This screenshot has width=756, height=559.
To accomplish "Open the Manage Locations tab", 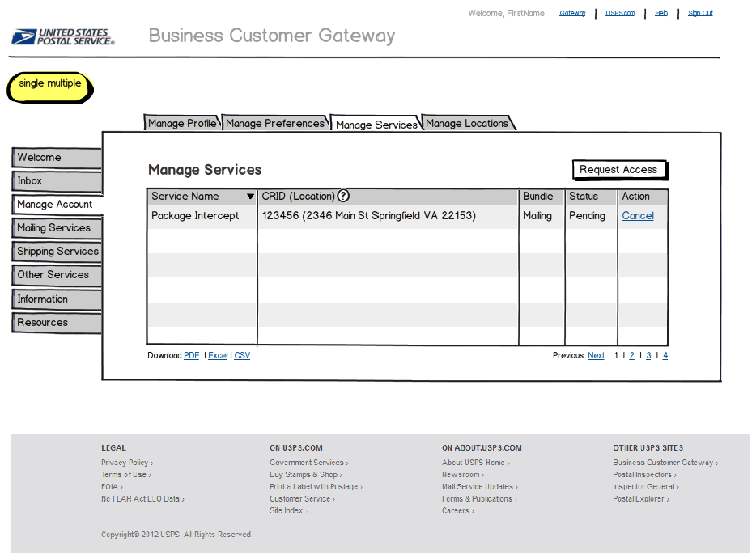I will (x=467, y=123).
